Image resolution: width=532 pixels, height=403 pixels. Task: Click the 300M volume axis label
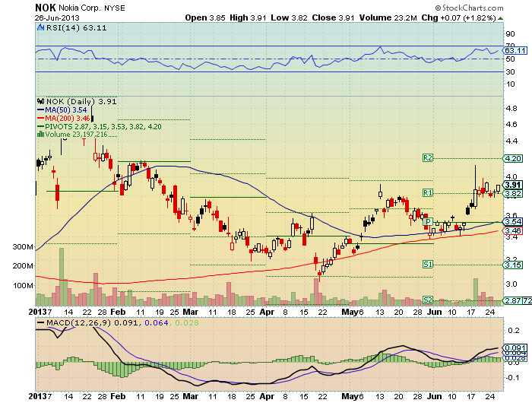tap(23, 247)
